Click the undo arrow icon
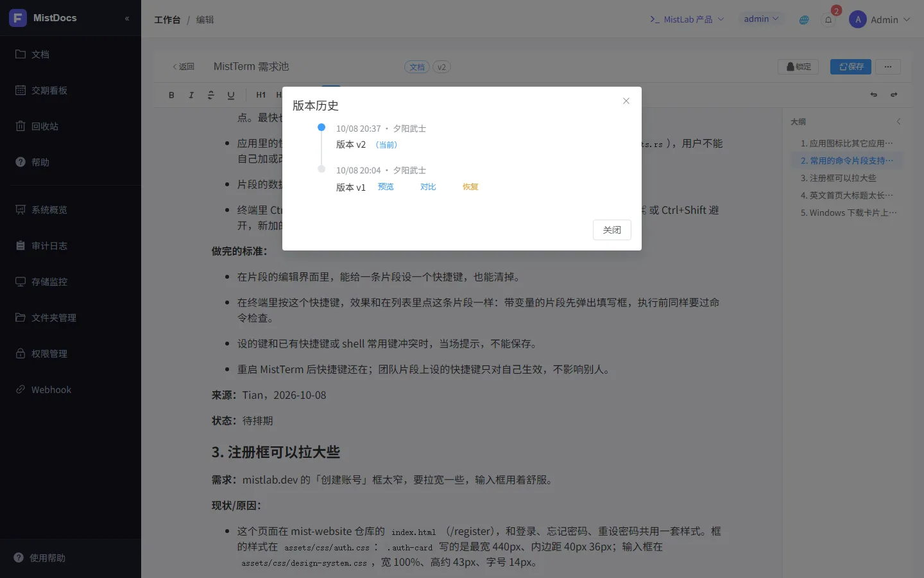Viewport: 924px width, 578px height. pyautogui.click(x=874, y=95)
